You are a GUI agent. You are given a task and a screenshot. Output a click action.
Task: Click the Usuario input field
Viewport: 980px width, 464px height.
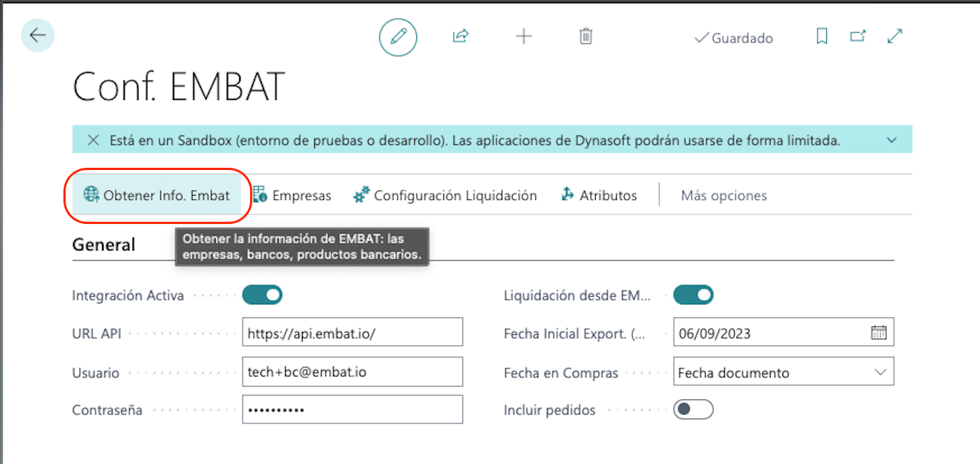tap(353, 371)
